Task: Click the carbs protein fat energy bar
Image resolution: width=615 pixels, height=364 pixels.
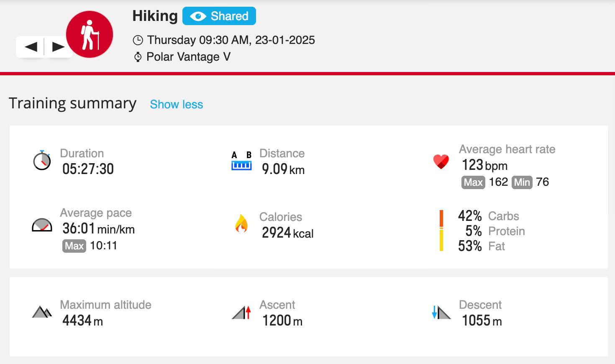Action: pos(441,231)
